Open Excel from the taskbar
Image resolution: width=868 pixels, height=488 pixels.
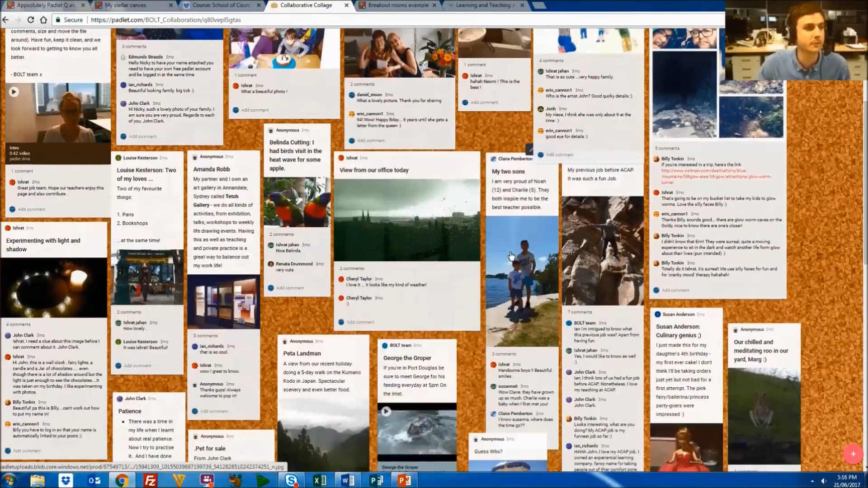[320, 480]
